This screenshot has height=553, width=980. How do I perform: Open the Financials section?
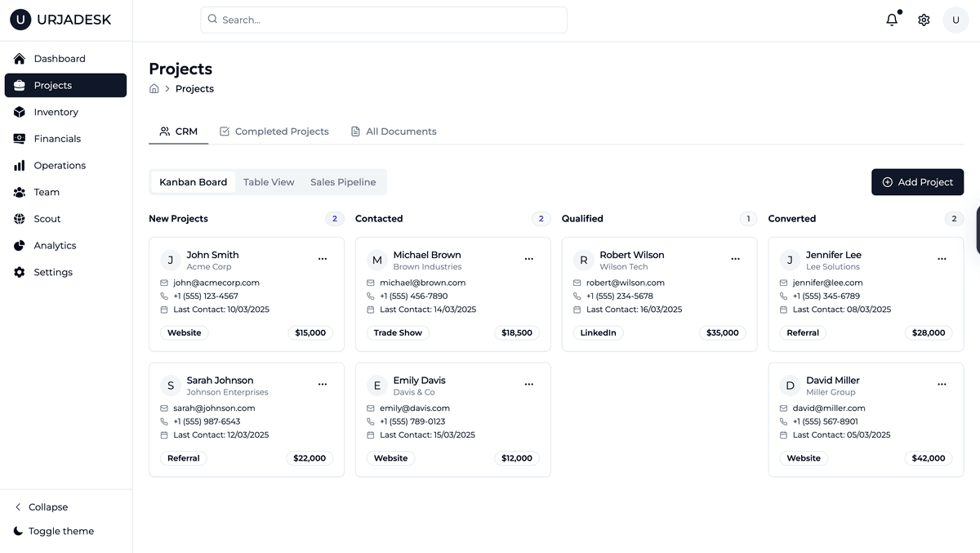click(58, 138)
